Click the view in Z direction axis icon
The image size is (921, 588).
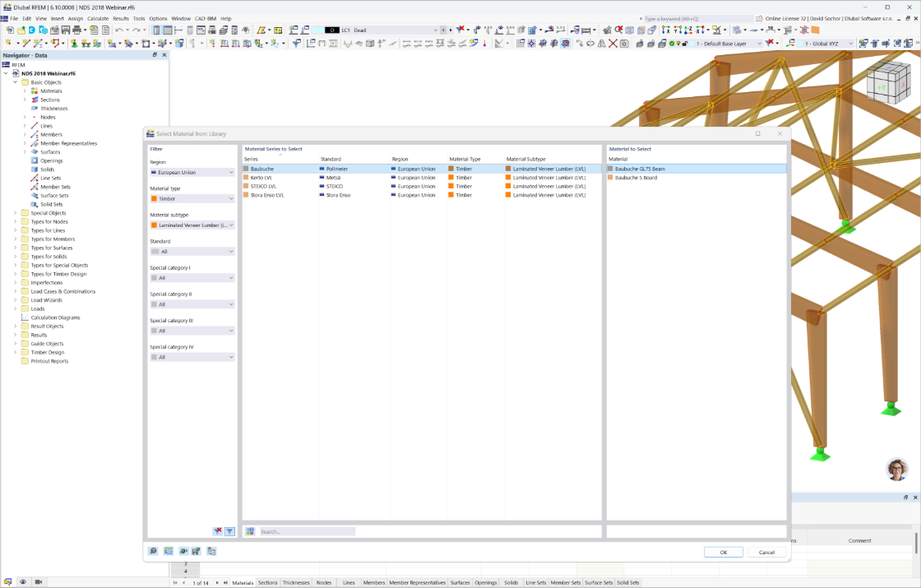point(688,30)
